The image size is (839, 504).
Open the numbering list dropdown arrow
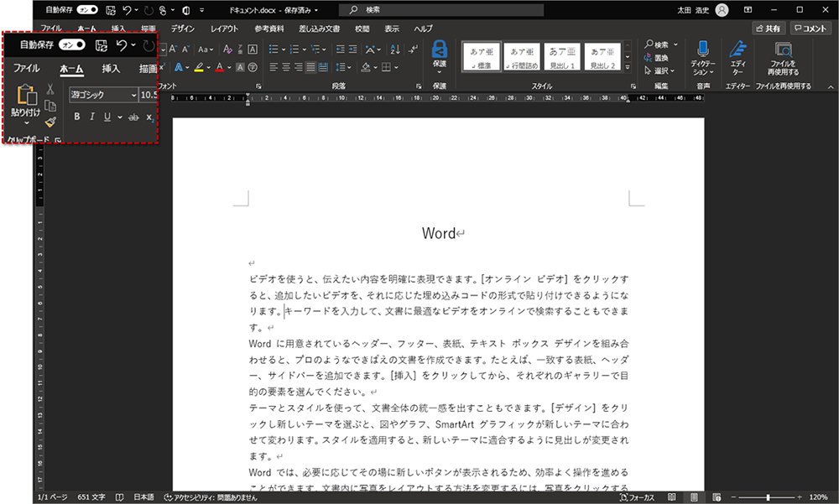tap(304, 49)
